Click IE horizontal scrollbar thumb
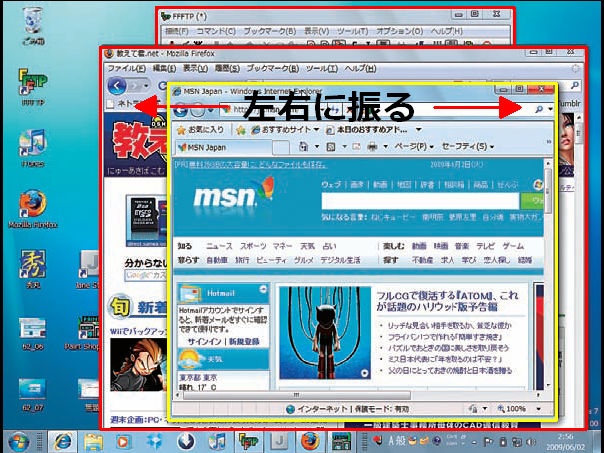Image resolution: width=604 pixels, height=453 pixels. tap(297, 395)
